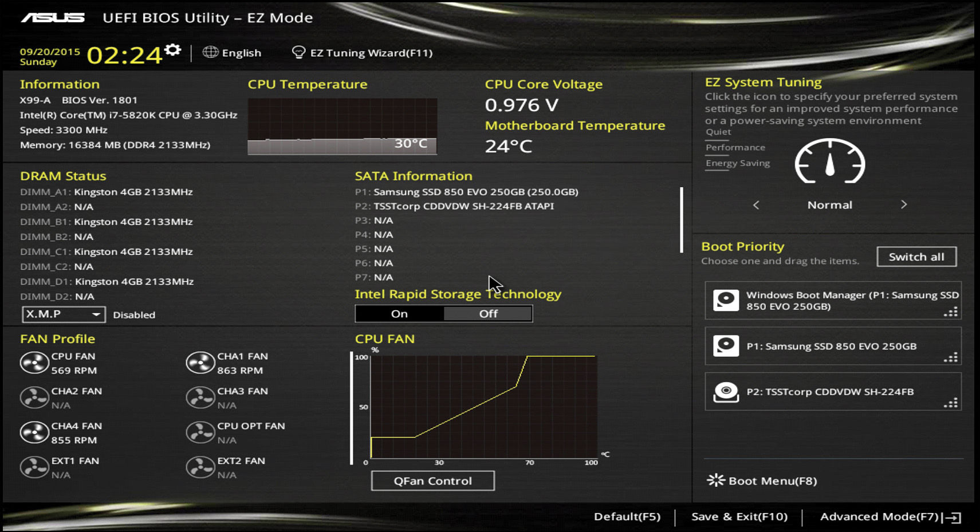Click DIMM_A1 Kingston 4GB 2133MHz entry

point(107,192)
